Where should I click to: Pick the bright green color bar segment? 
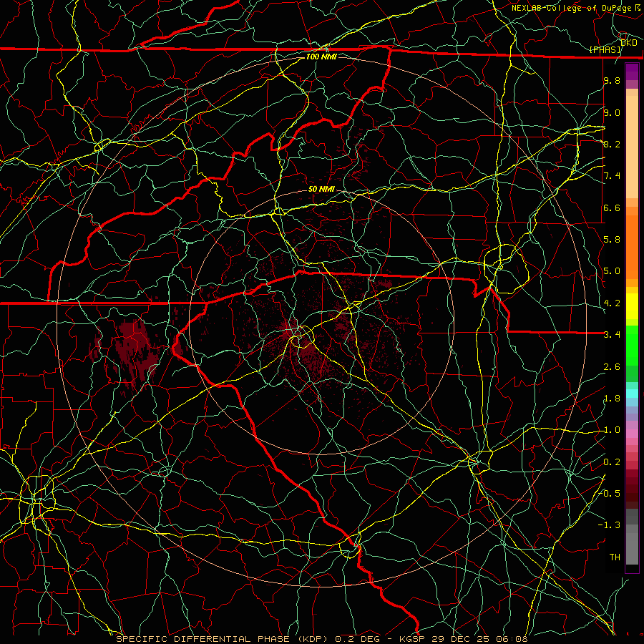pos(632,345)
